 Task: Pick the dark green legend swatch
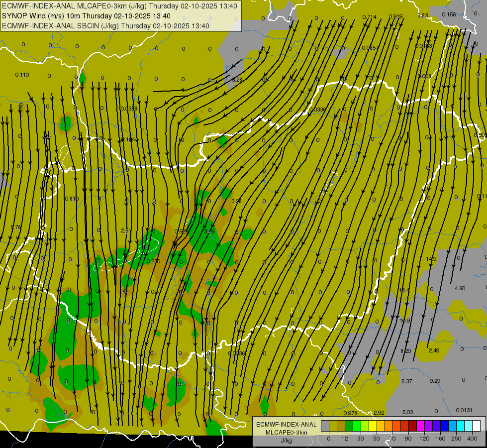pos(349,426)
